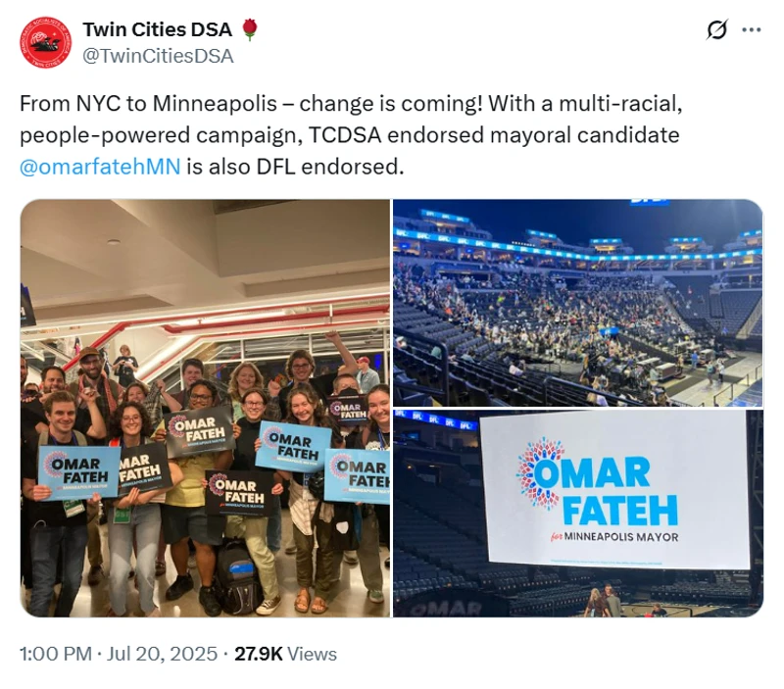Click the rose emoji beside the name
This screenshot has height=689, width=784.
tap(250, 30)
